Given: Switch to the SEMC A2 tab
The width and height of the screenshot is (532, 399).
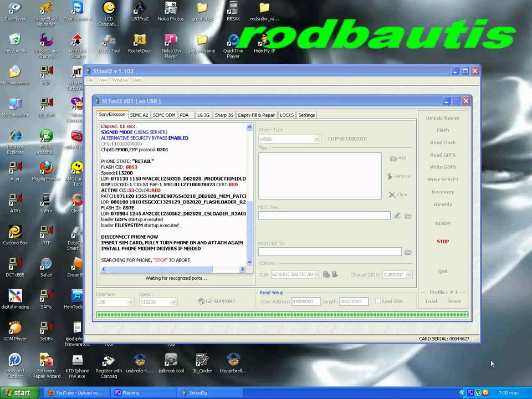Looking at the screenshot, I should click(x=139, y=115).
